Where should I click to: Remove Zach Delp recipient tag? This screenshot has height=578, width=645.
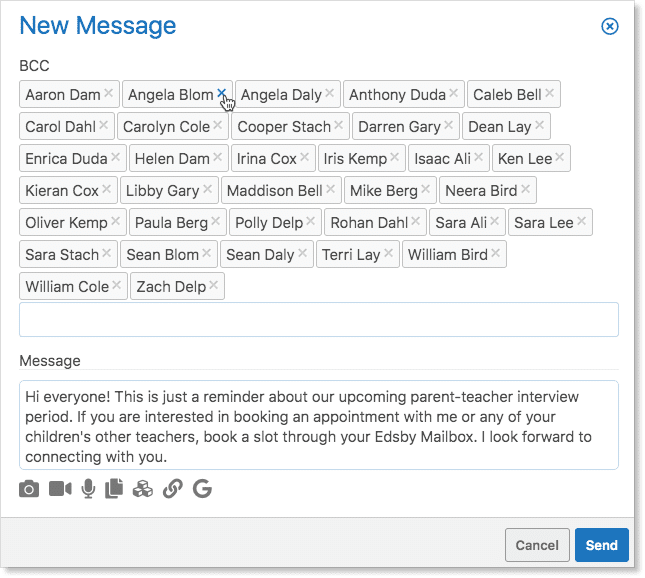[214, 286]
